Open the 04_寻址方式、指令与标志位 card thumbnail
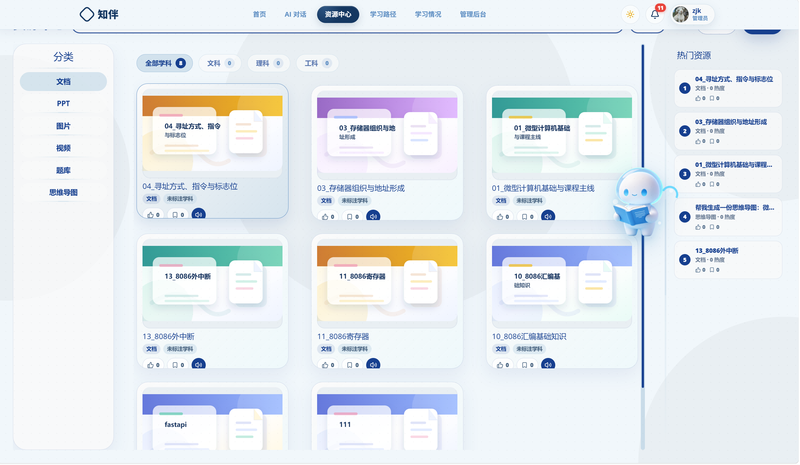800x465 pixels. (212, 134)
